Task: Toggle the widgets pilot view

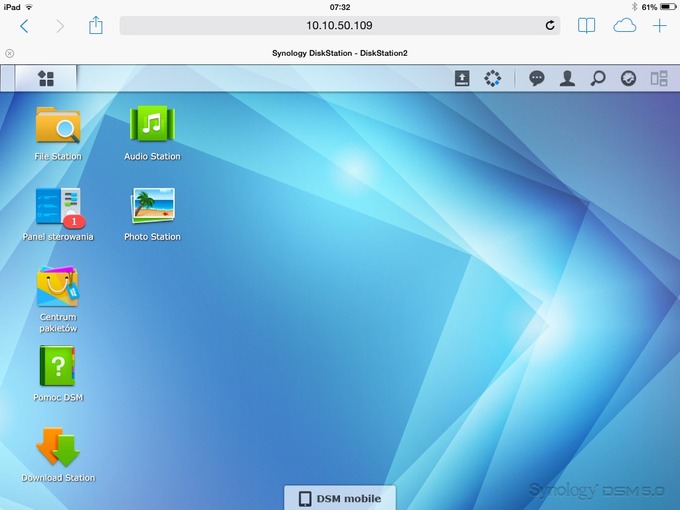Action: 659,78
